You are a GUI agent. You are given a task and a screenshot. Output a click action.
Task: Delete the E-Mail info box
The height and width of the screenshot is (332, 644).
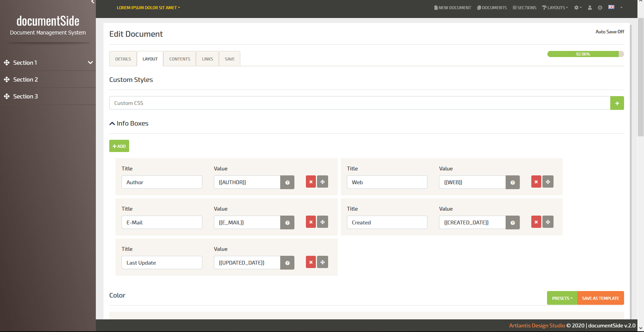[x=311, y=222]
